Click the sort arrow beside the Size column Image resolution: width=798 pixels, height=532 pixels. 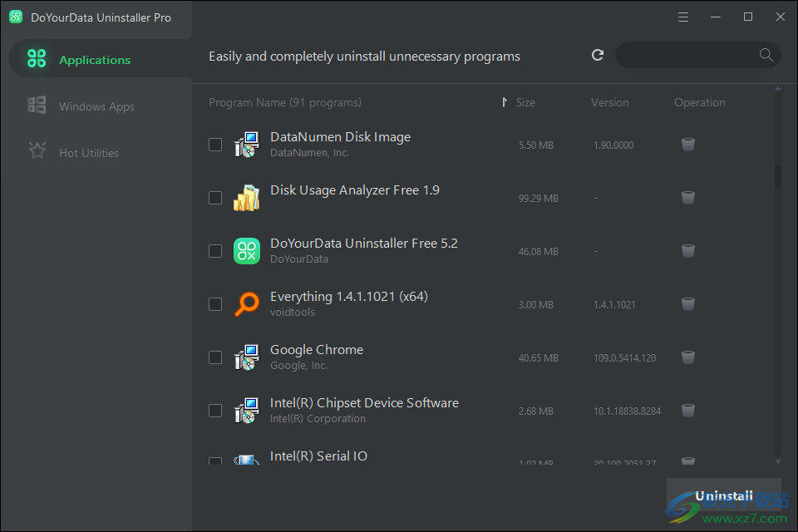point(505,101)
